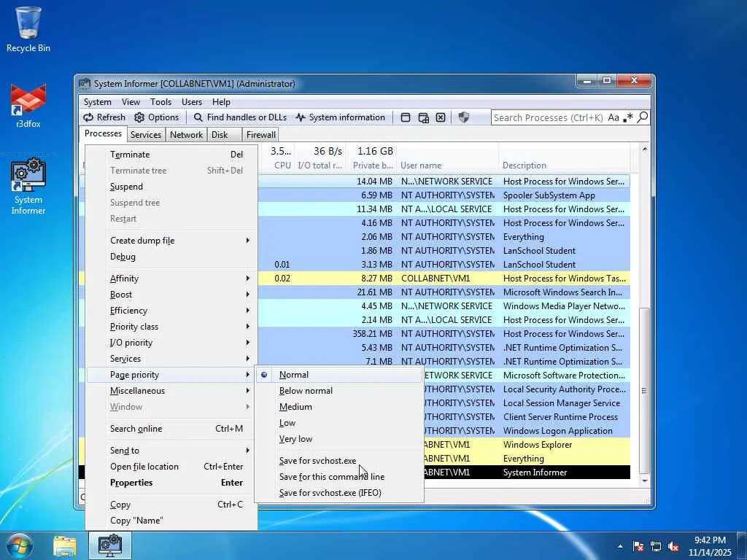Toggle regex search option icon
Screen dimensions: 747x560
(x=628, y=117)
